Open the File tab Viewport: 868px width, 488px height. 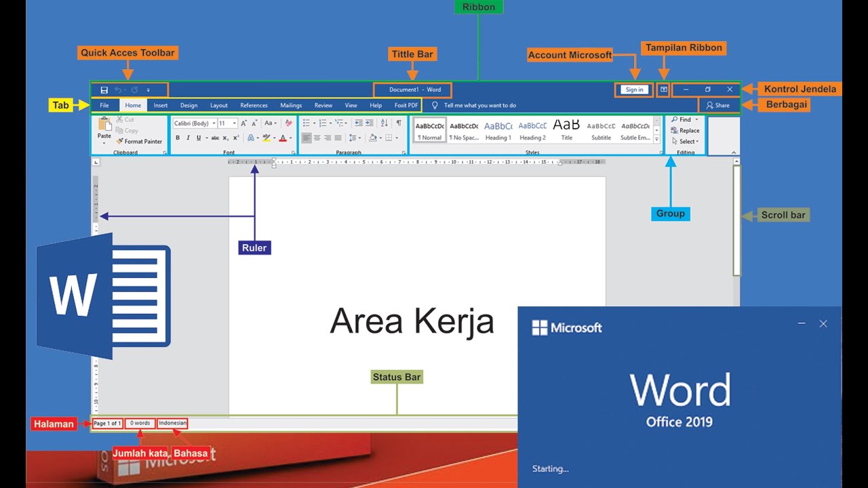(104, 106)
